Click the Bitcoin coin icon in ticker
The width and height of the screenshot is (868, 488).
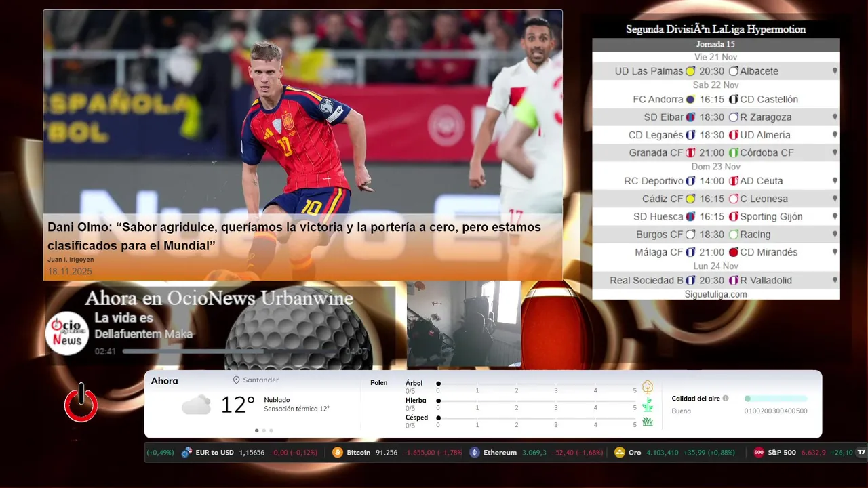pyautogui.click(x=338, y=453)
